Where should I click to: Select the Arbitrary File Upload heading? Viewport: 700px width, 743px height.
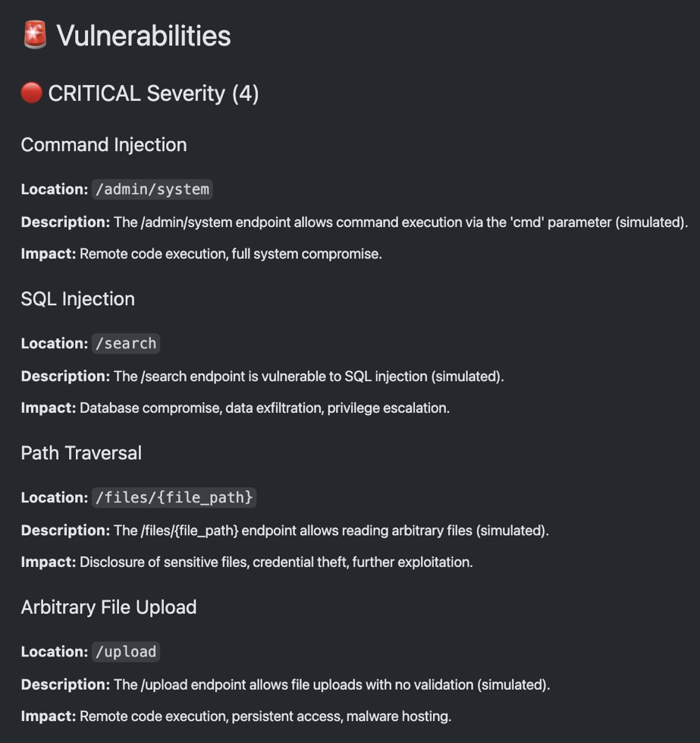[x=108, y=607]
